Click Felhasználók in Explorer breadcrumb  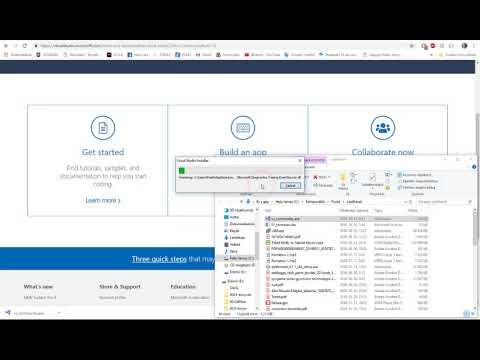point(315,202)
